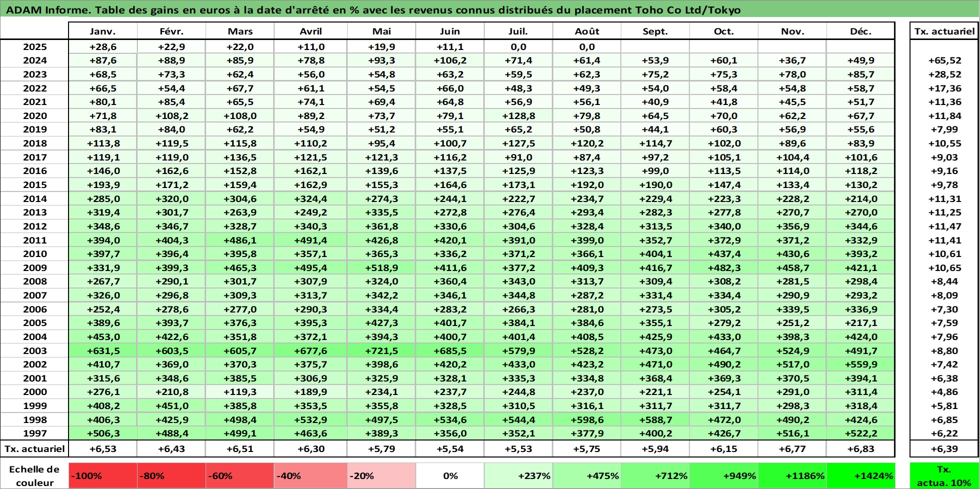This screenshot has height=489, width=980.
Task: Select cell +518,9 in May 2009
Action: click(x=382, y=267)
